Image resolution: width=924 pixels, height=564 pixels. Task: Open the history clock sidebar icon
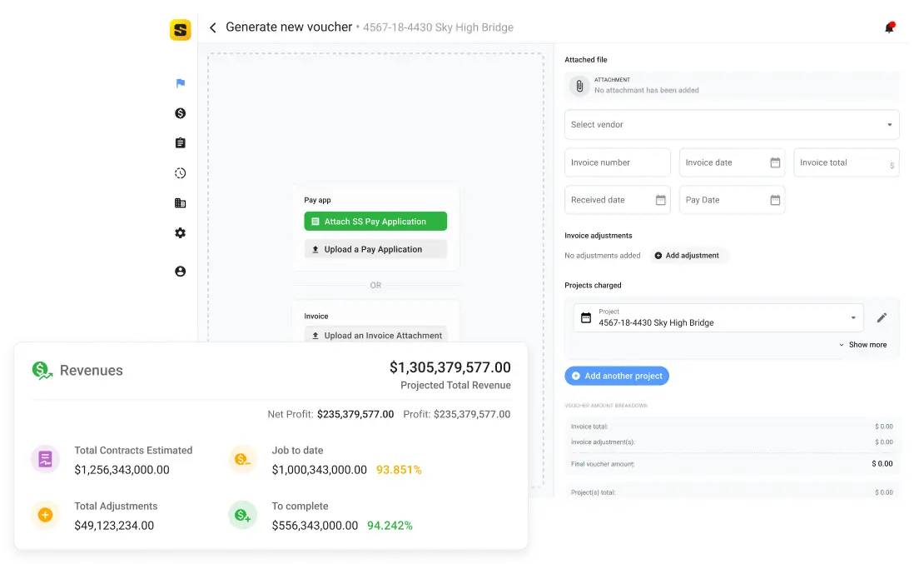[x=180, y=173]
